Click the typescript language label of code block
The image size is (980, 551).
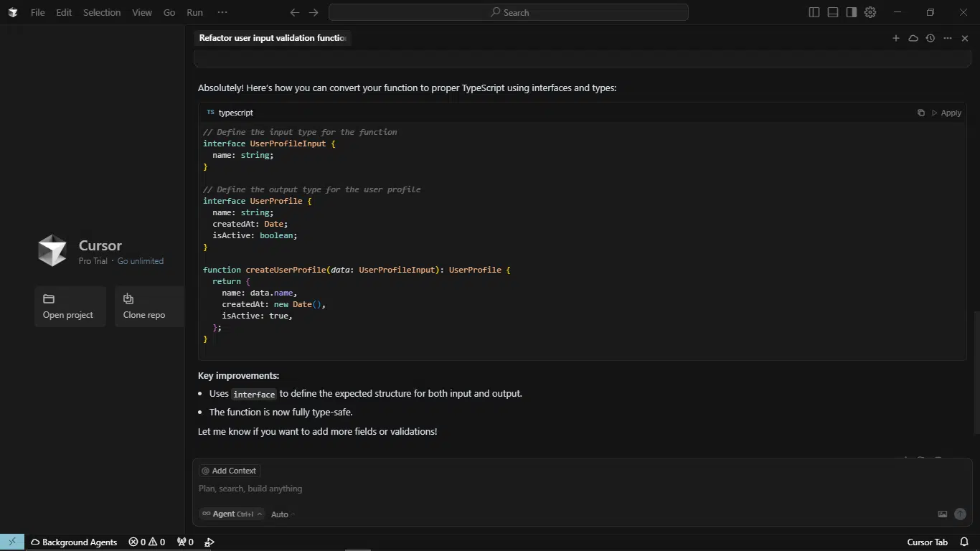[x=235, y=113]
